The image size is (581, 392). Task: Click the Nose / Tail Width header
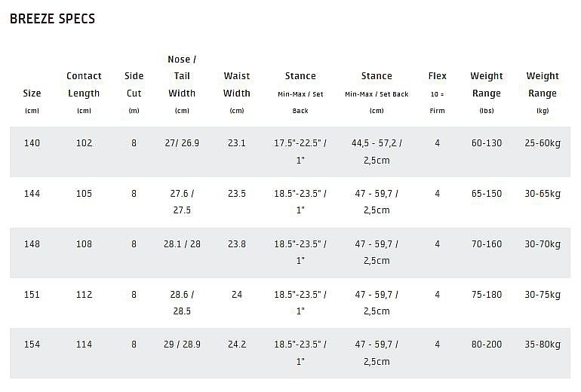coord(182,84)
